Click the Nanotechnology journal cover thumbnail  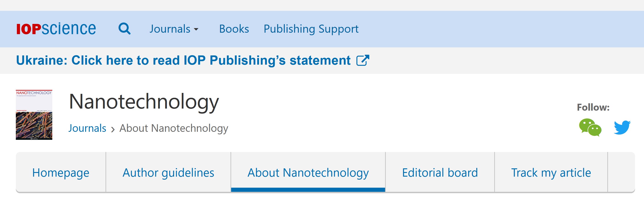pos(34,115)
